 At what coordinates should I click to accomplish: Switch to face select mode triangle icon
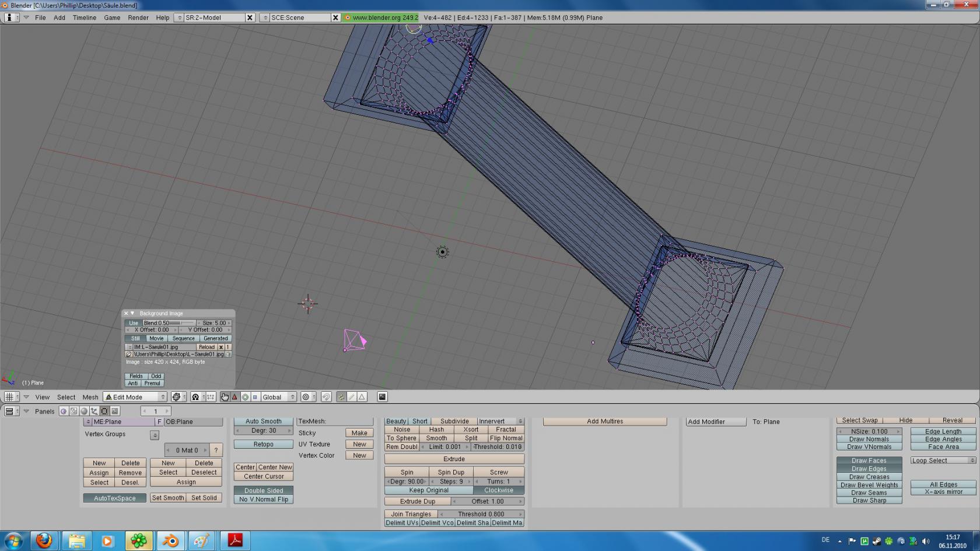click(x=362, y=397)
